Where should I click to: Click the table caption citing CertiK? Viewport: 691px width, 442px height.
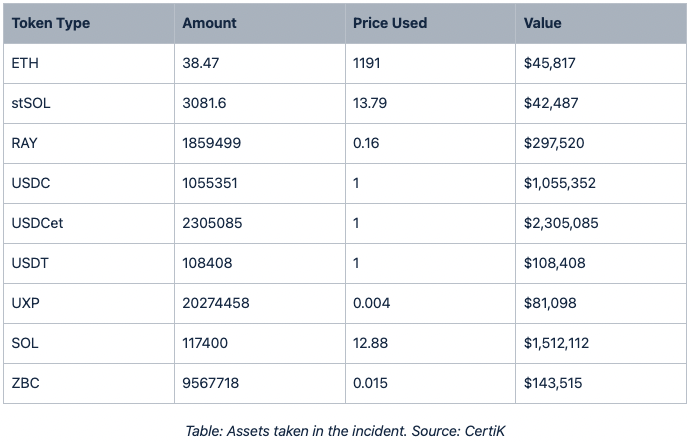(345, 431)
